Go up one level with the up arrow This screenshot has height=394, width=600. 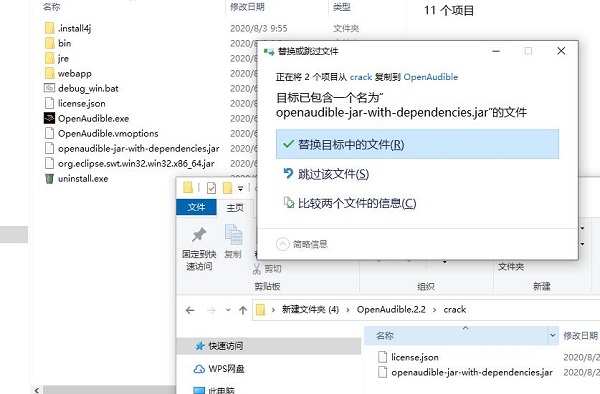243,310
